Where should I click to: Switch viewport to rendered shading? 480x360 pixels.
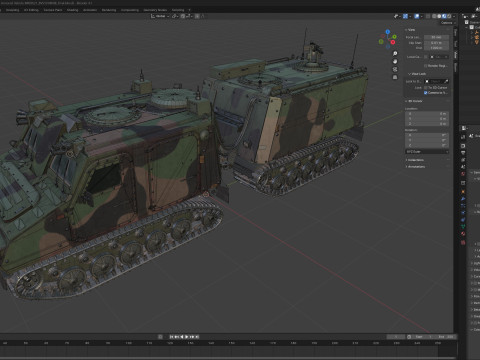pos(449,16)
